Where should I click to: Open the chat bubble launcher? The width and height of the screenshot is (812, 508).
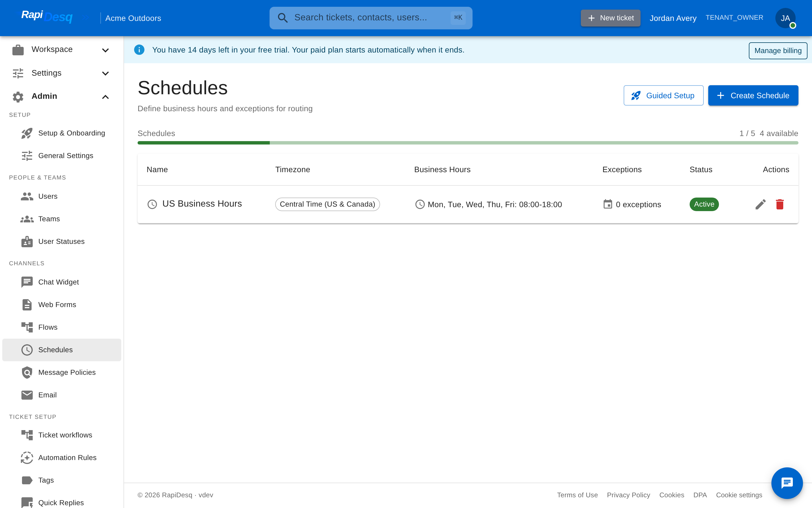pos(787,483)
